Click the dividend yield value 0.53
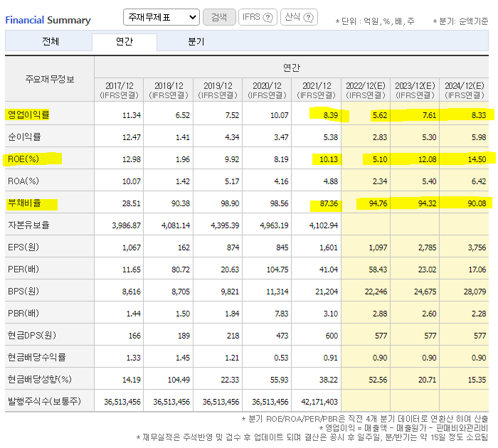 point(281,358)
